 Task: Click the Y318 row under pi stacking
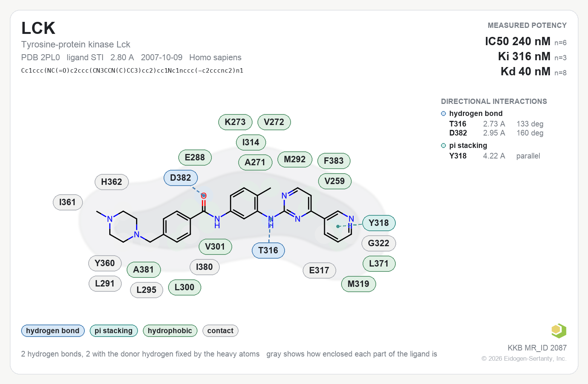(495, 156)
